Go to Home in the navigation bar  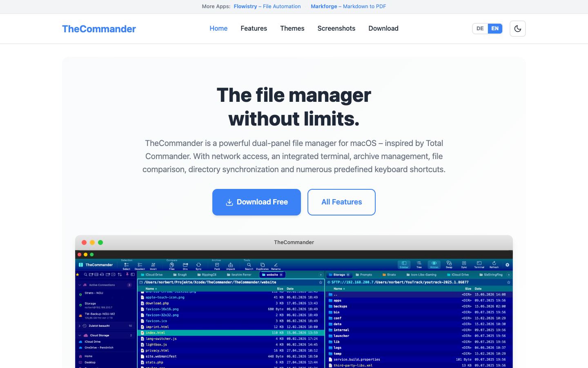tap(218, 29)
